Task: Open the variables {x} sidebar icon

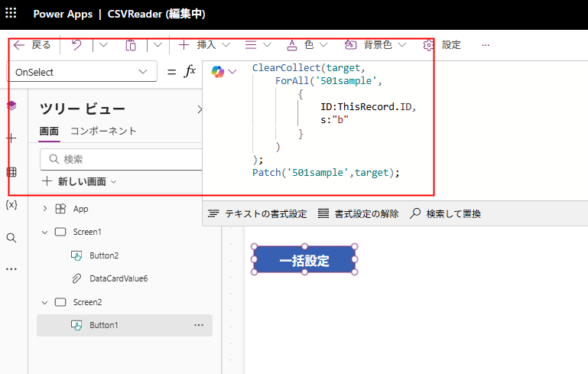Action: (x=11, y=205)
